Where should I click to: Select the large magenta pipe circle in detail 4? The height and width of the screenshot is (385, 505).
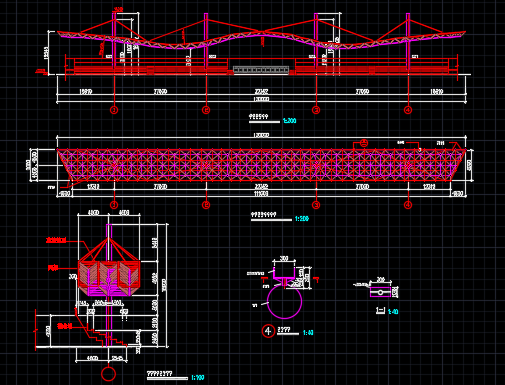click(x=284, y=302)
